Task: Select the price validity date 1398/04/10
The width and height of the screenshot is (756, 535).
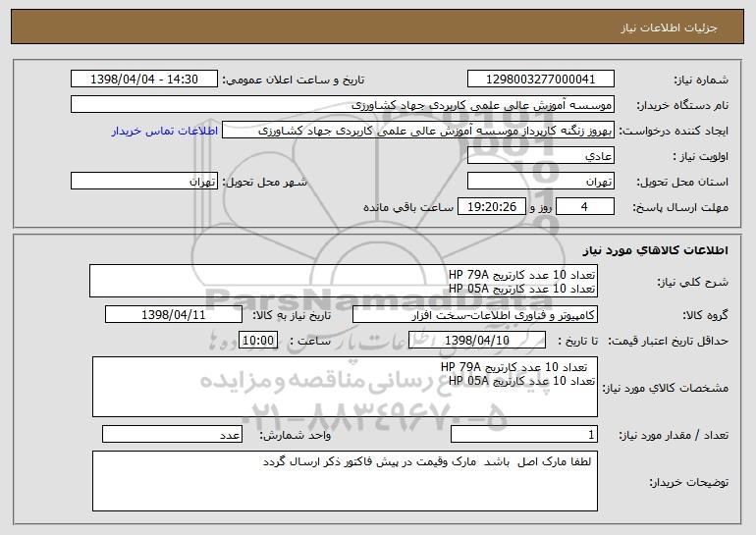Action: point(477,341)
